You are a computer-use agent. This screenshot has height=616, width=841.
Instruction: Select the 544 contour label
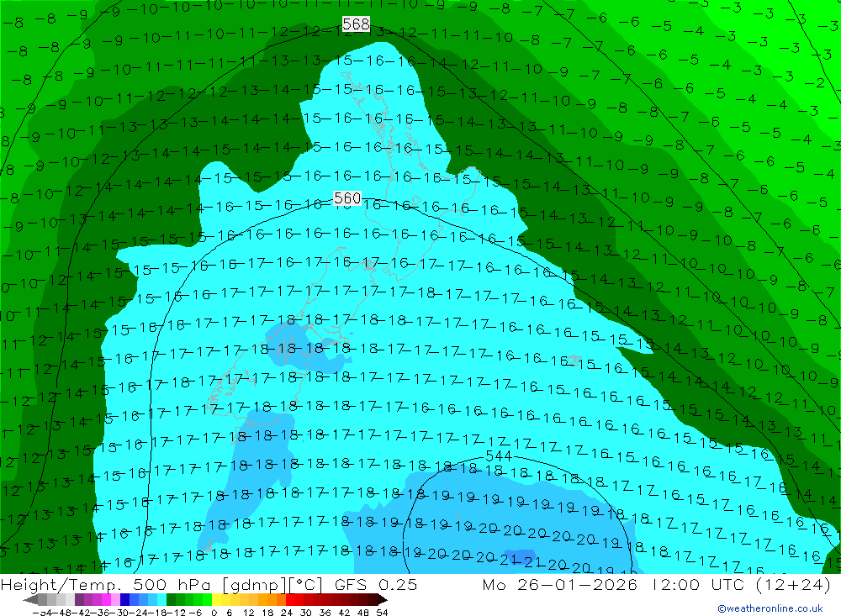(x=499, y=456)
